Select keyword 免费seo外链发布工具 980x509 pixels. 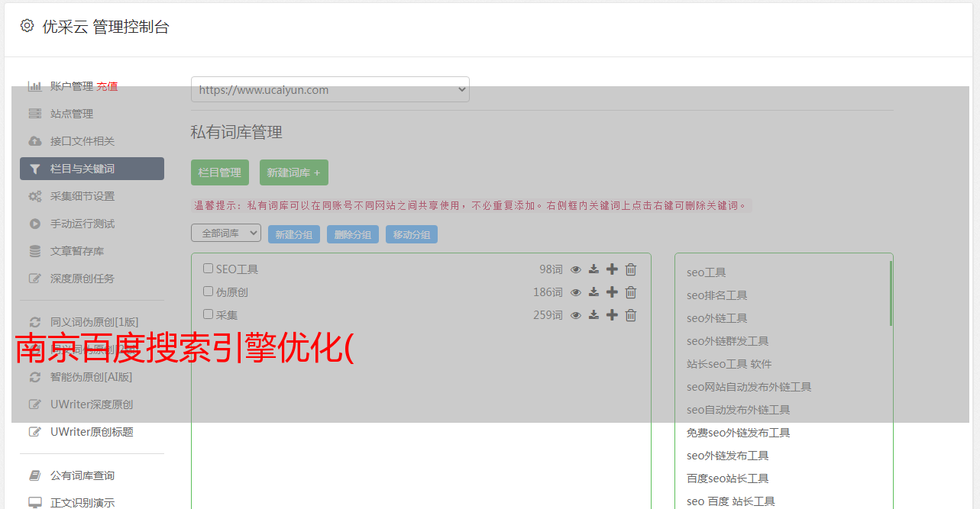[738, 433]
